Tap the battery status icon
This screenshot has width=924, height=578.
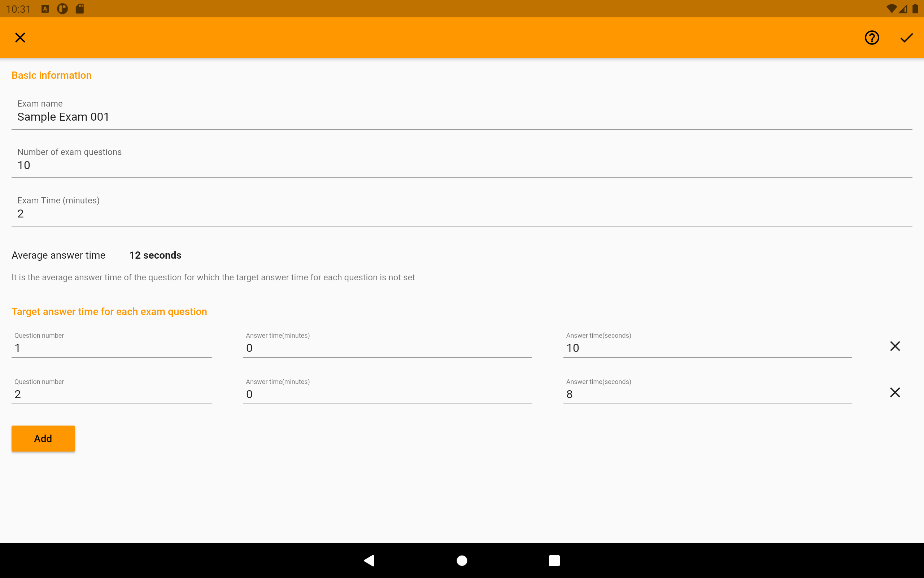915,8
